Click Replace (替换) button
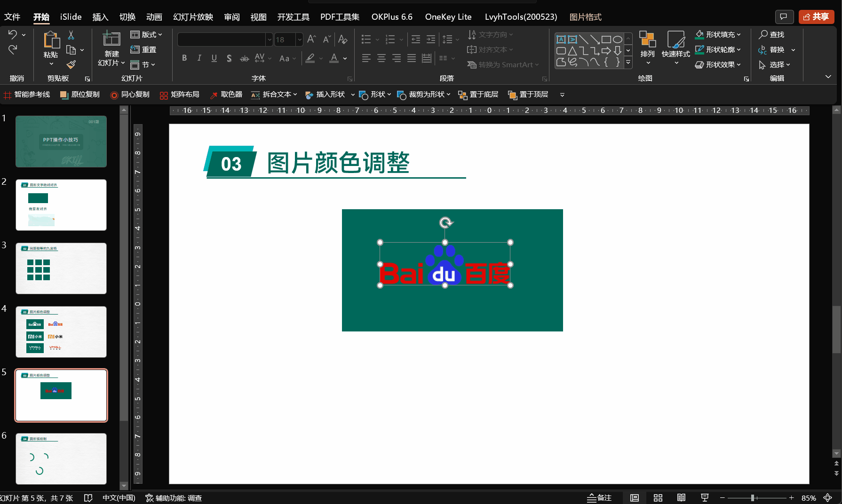Screen dimensions: 842x504 click(771, 49)
